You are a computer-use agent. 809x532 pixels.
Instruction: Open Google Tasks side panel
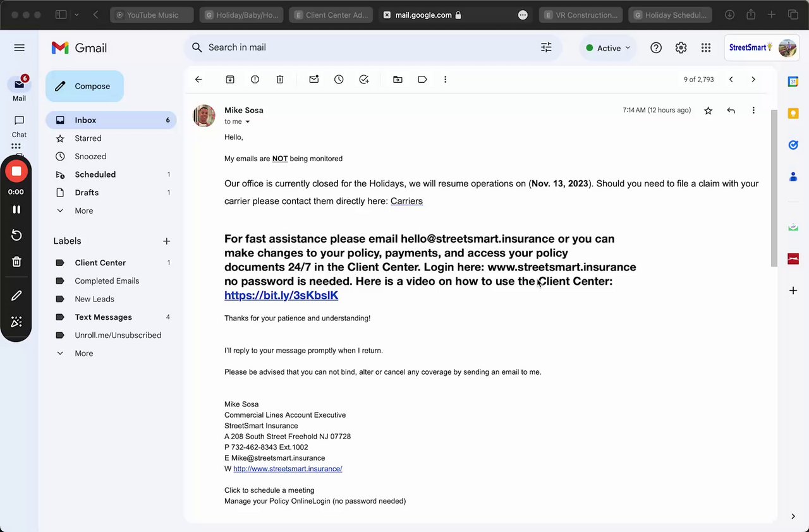tap(793, 145)
